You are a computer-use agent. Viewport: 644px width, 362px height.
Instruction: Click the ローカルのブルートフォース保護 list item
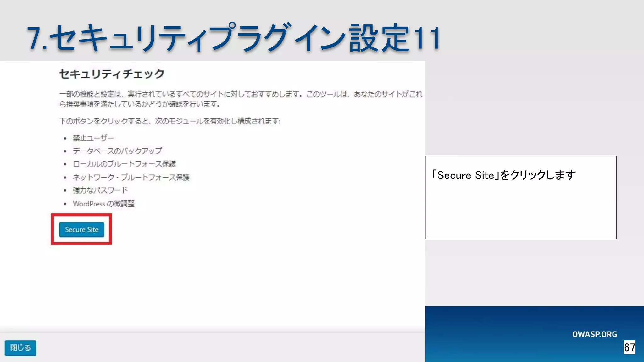tap(124, 164)
